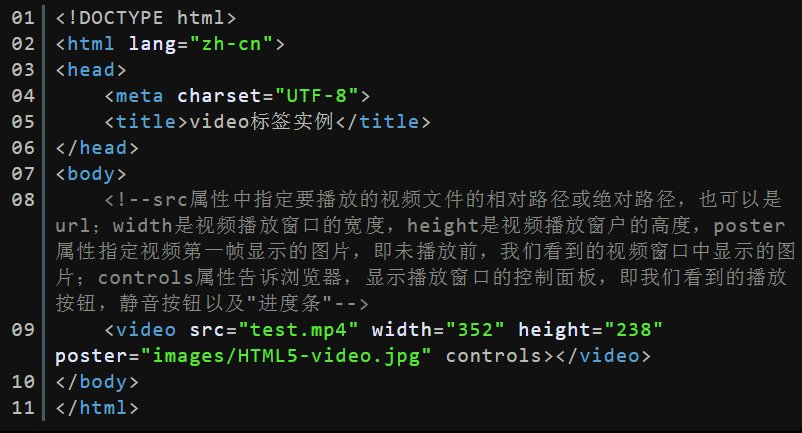This screenshot has height=433, width=802.
Task: Click the width value "352"
Action: (475, 330)
